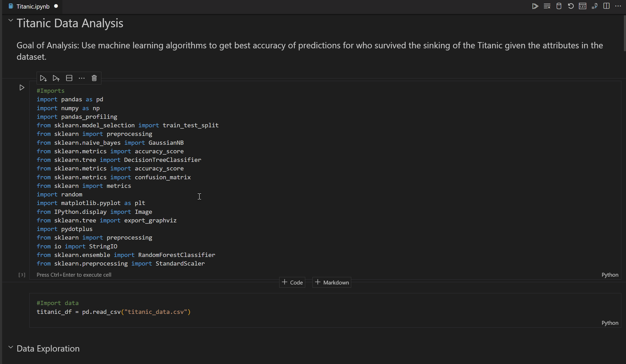Execute cell and cells below
Screen dimensions: 626x364
click(43, 78)
